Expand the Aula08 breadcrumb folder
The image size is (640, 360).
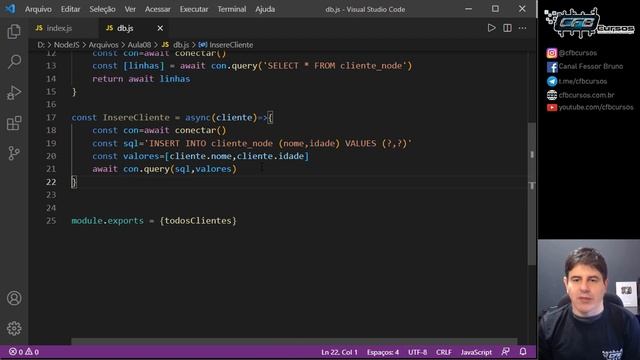point(139,45)
